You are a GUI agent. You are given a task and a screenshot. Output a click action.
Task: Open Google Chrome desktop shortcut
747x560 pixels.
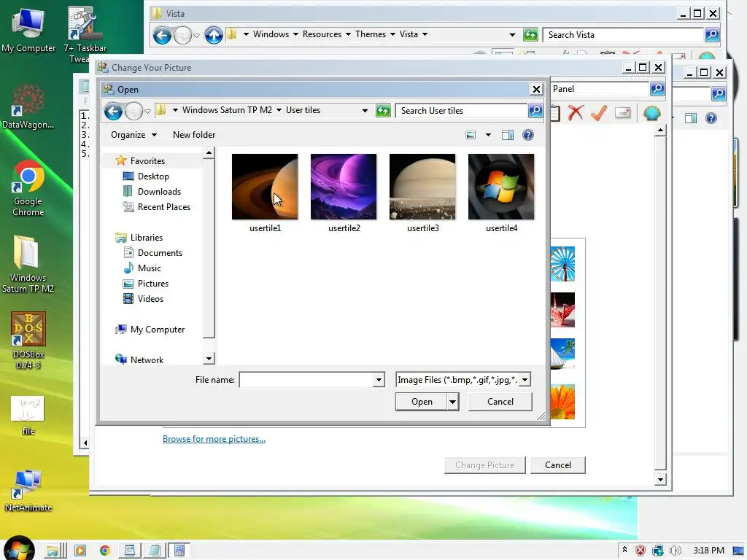[x=28, y=189]
